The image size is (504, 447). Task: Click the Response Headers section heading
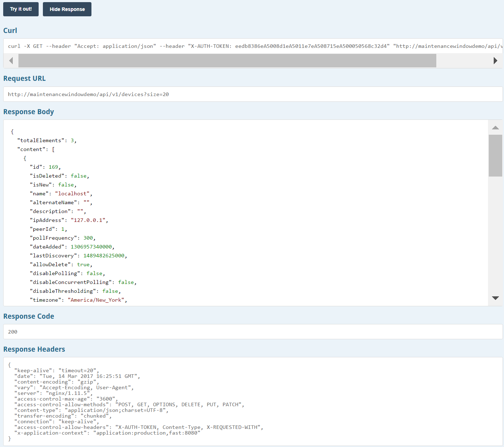[x=34, y=349]
